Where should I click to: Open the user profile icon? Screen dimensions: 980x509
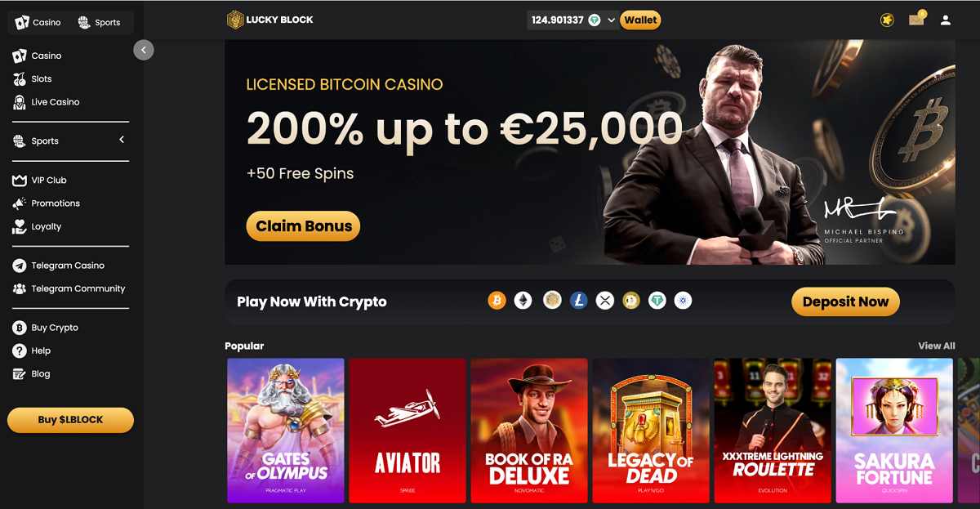(946, 20)
